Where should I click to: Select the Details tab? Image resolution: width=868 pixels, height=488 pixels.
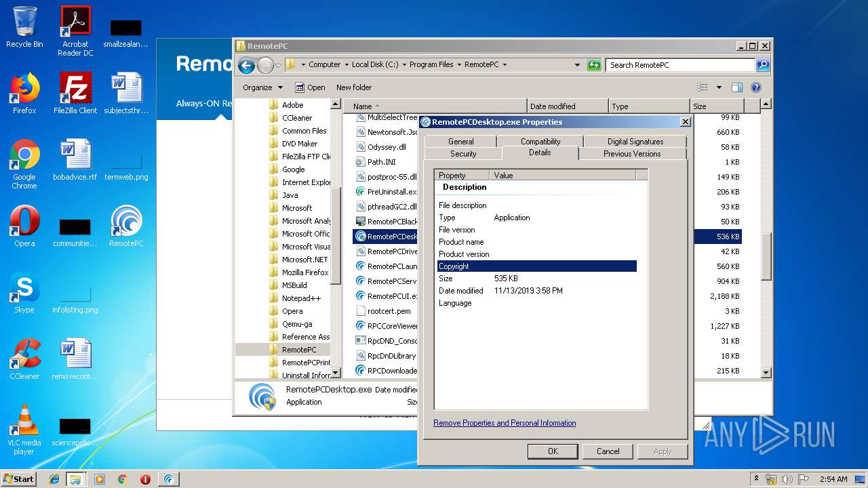coord(540,152)
